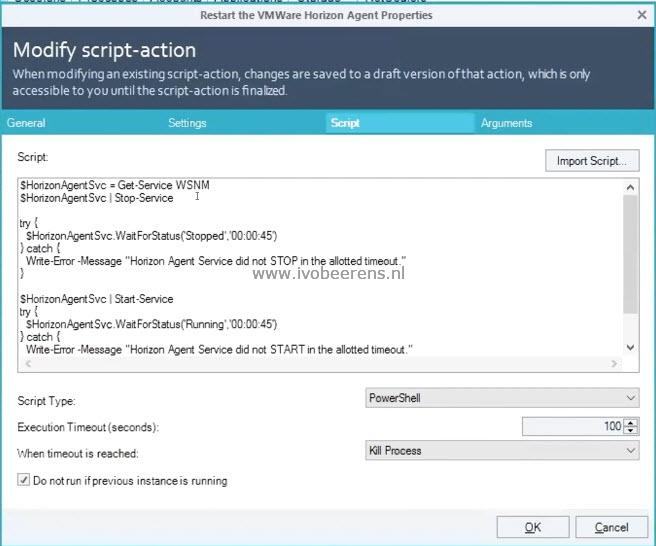The image size is (656, 546).
Task: Decrease Execution Timeout with down stepper
Action: coord(630,431)
